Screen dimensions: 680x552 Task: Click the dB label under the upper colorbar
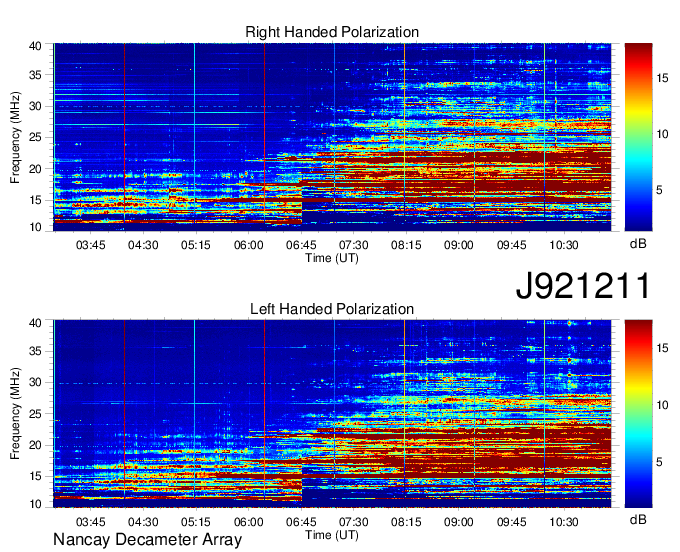click(638, 244)
